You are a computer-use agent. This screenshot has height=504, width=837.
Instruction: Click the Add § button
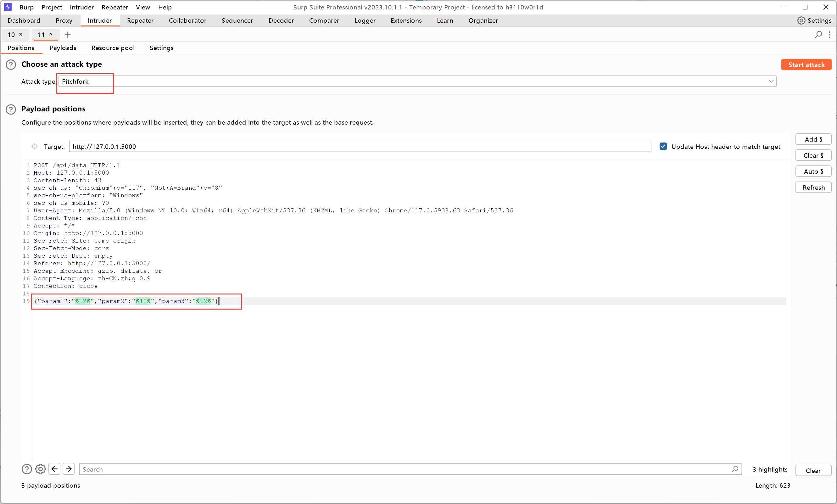(x=813, y=139)
